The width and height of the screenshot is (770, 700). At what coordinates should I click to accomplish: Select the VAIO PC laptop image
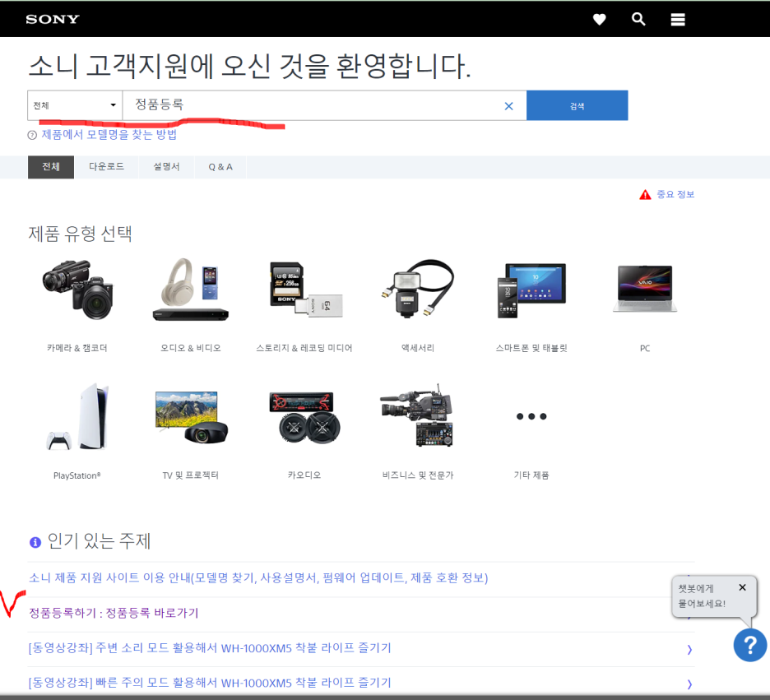pyautogui.click(x=645, y=289)
